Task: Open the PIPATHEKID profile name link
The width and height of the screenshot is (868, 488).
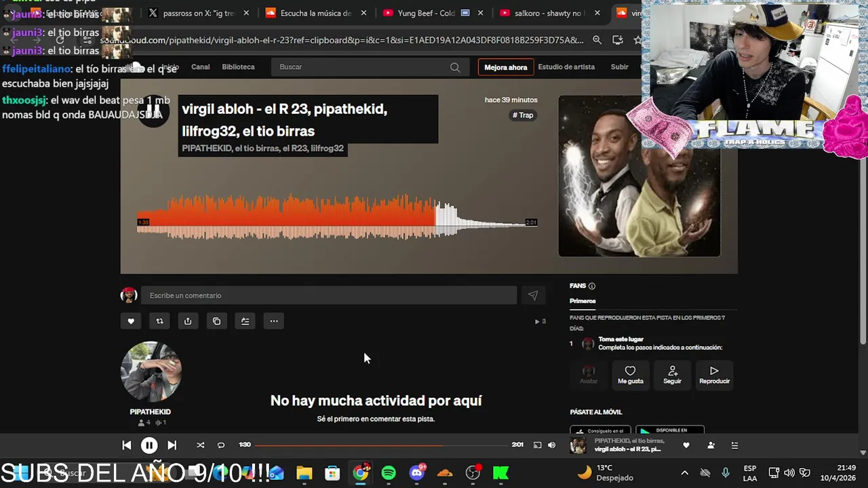Action: click(x=150, y=411)
